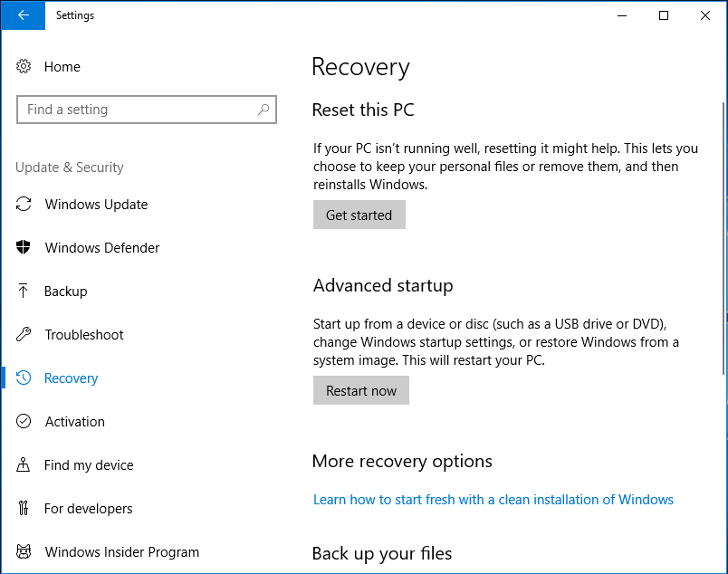Click the Troubleshoot wrench icon

point(24,335)
